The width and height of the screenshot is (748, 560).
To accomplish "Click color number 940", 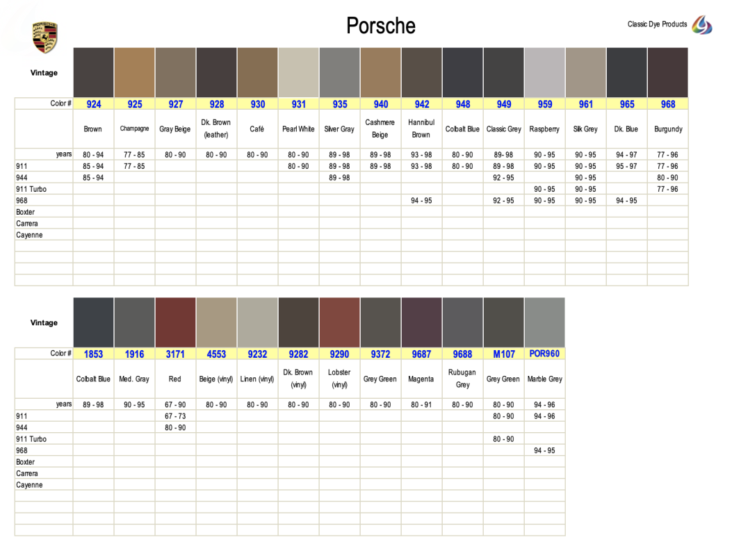I will point(381,104).
